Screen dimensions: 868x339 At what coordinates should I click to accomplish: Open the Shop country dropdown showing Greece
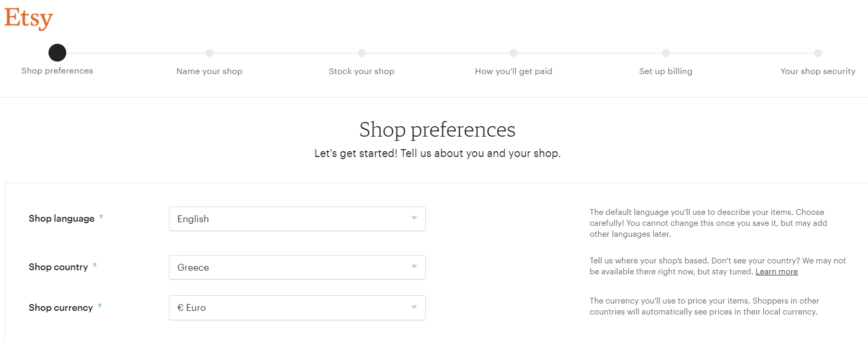click(297, 267)
